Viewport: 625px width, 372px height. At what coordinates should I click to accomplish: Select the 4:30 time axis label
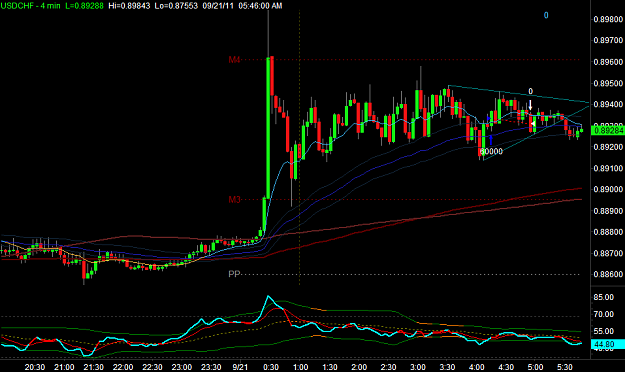(x=506, y=367)
